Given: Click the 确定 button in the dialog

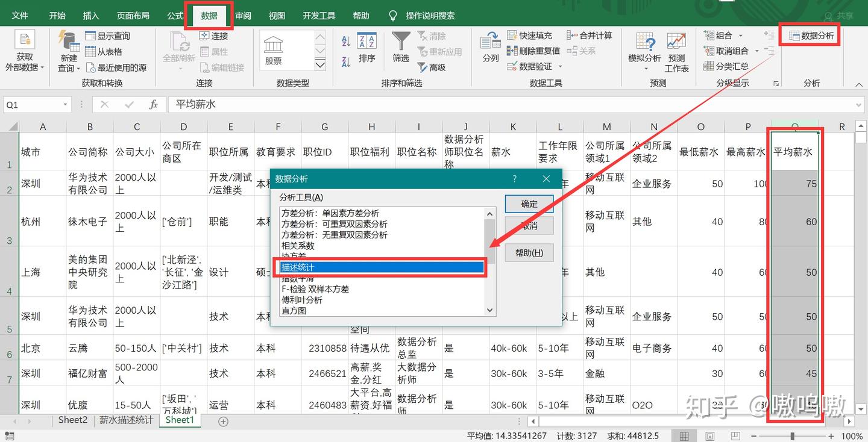Looking at the screenshot, I should pyautogui.click(x=528, y=204).
